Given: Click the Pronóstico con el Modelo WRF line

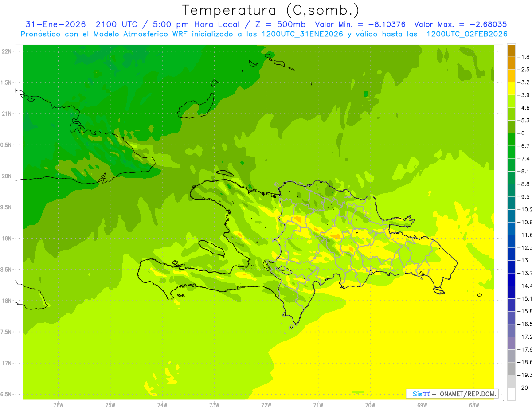Looking at the screenshot, I should point(264,34).
